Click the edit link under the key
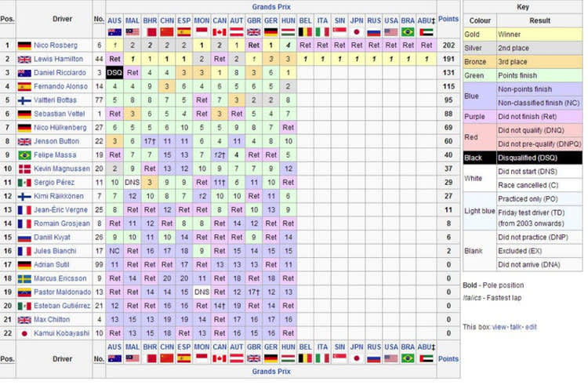Image resolution: width=588 pixels, height=392 pixels. pyautogui.click(x=531, y=326)
